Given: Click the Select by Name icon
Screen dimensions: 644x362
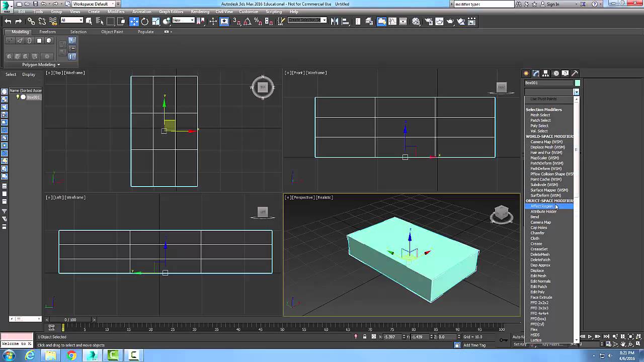Looking at the screenshot, I should [100, 21].
